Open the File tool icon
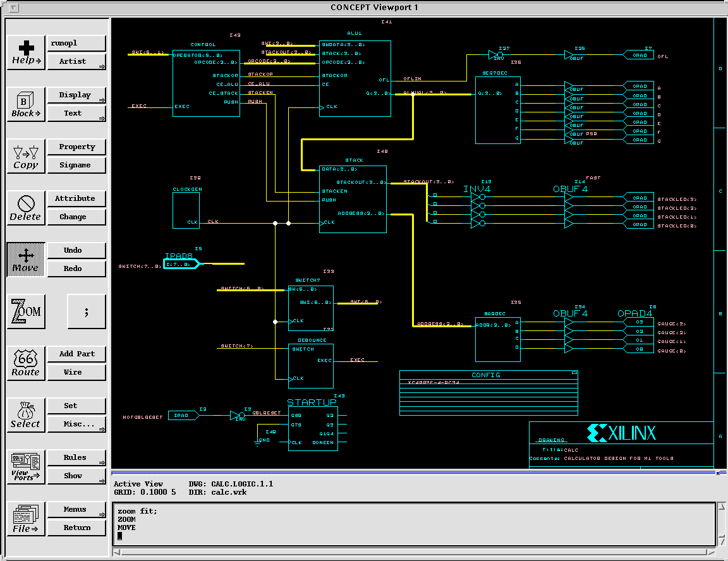728x561 pixels. (x=26, y=519)
